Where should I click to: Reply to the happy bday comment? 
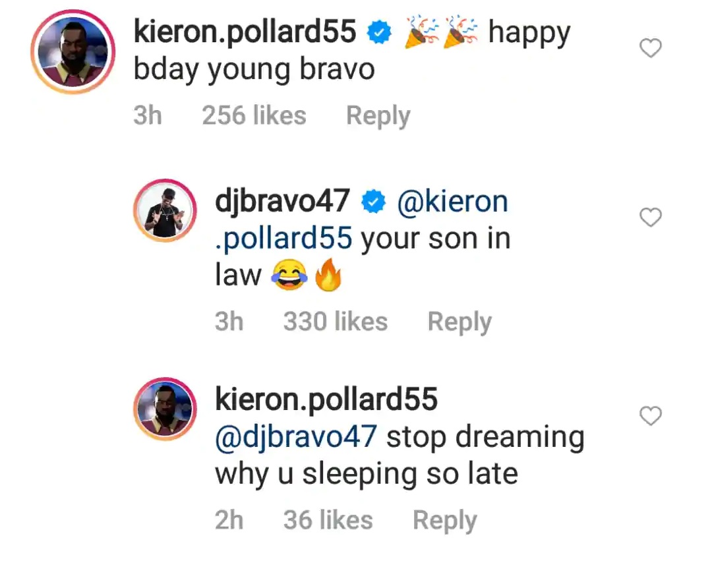(x=378, y=116)
